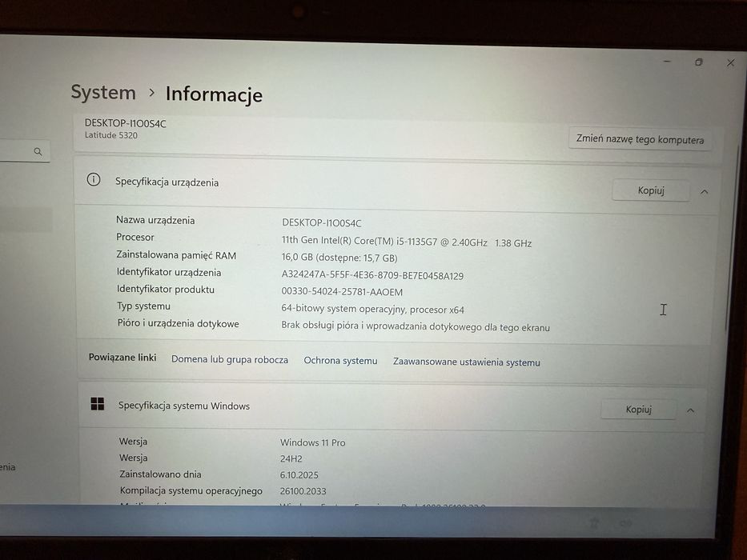
Task: Go back to System in breadcrumb
Action: [103, 92]
